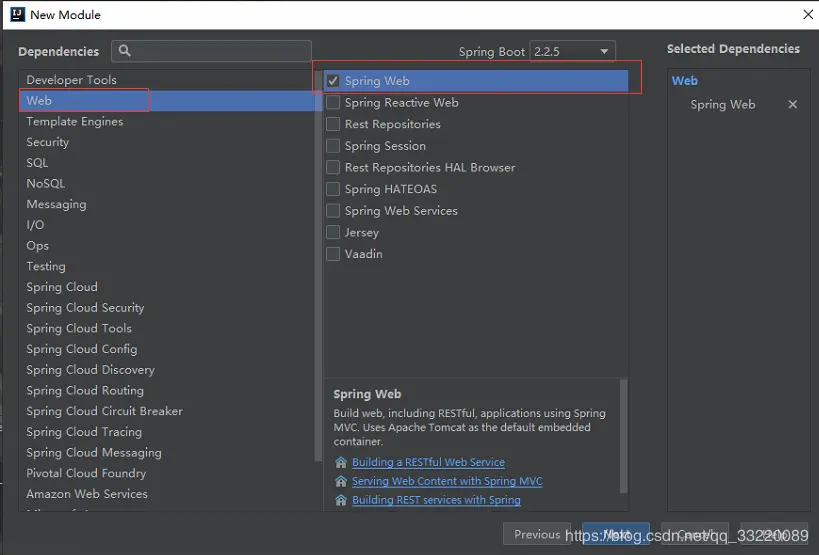This screenshot has height=555, width=819.
Task: Select the I/O category
Action: point(167,225)
